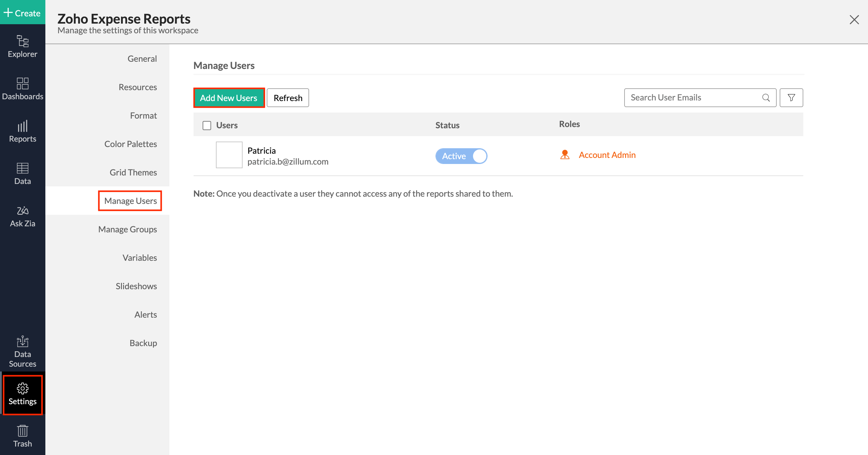Select the checkbox next to Patricia
This screenshot has width=868, height=455.
click(229, 155)
